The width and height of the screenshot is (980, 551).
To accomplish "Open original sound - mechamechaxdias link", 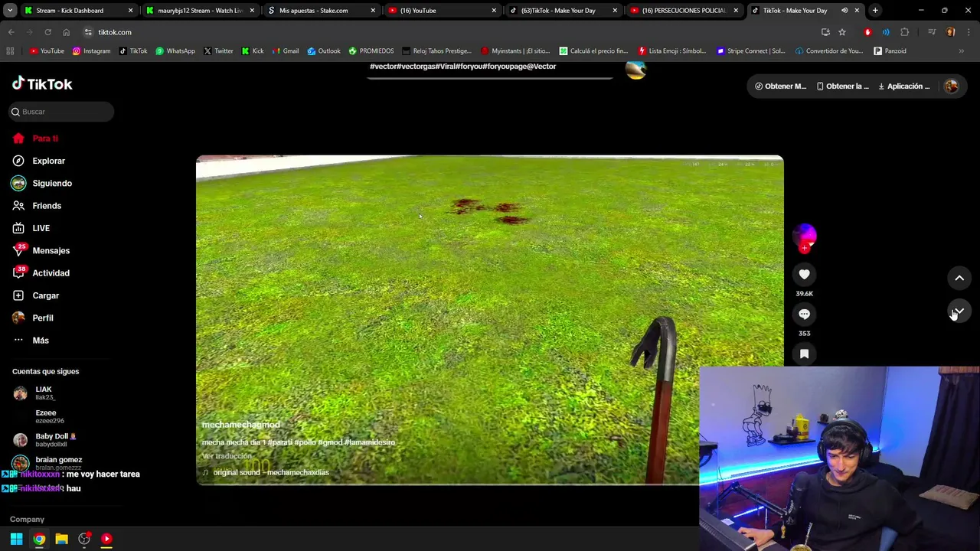I will [x=271, y=473].
